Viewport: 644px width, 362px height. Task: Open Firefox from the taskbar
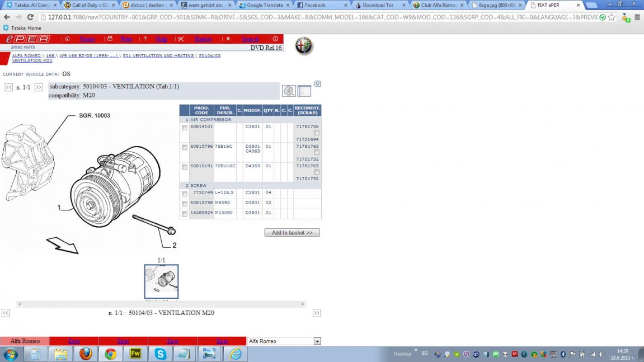tap(85, 354)
